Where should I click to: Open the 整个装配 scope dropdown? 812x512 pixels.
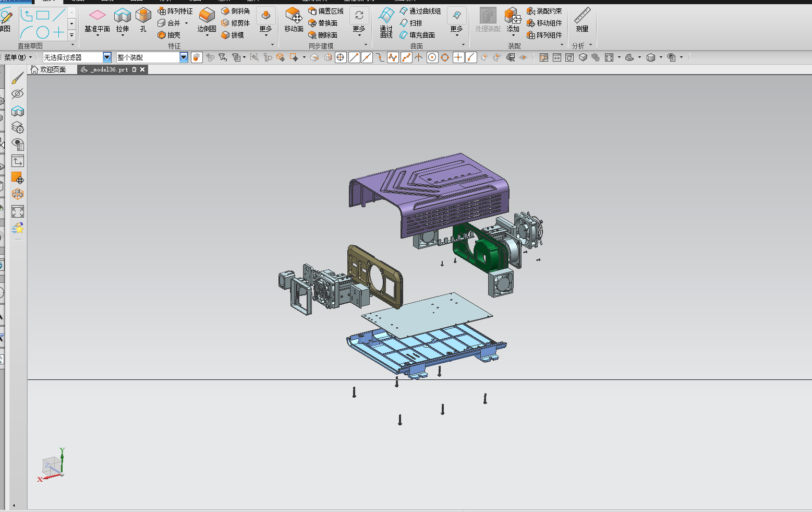(183, 57)
